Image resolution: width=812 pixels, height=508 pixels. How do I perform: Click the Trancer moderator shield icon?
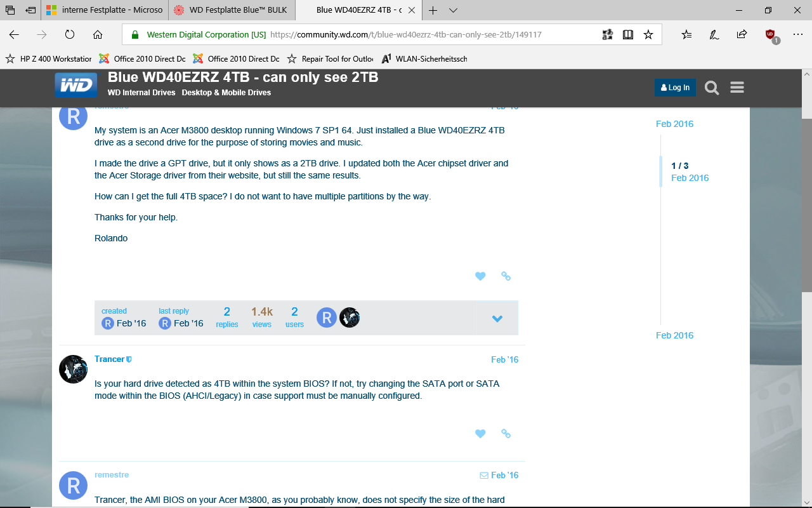(x=129, y=359)
